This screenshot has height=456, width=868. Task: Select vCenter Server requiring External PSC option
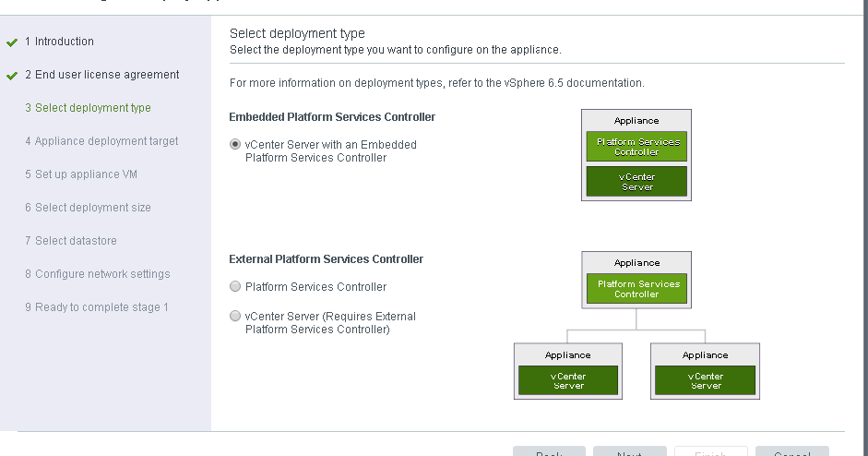236,317
